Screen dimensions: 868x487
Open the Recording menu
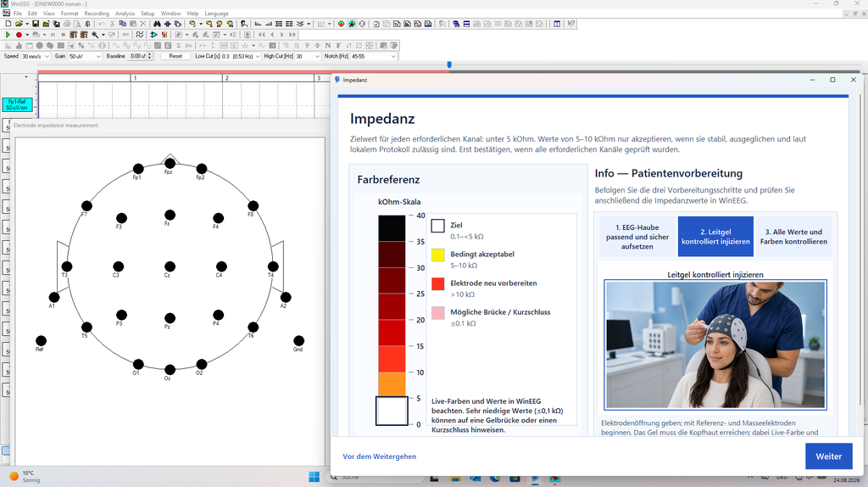tap(97, 14)
